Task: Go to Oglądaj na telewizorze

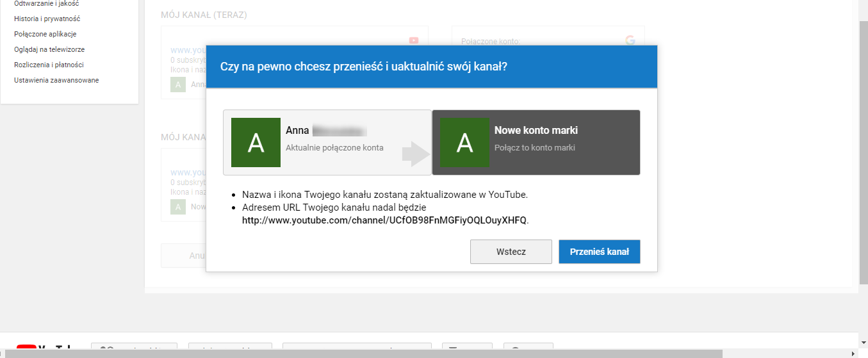Action: (49, 49)
